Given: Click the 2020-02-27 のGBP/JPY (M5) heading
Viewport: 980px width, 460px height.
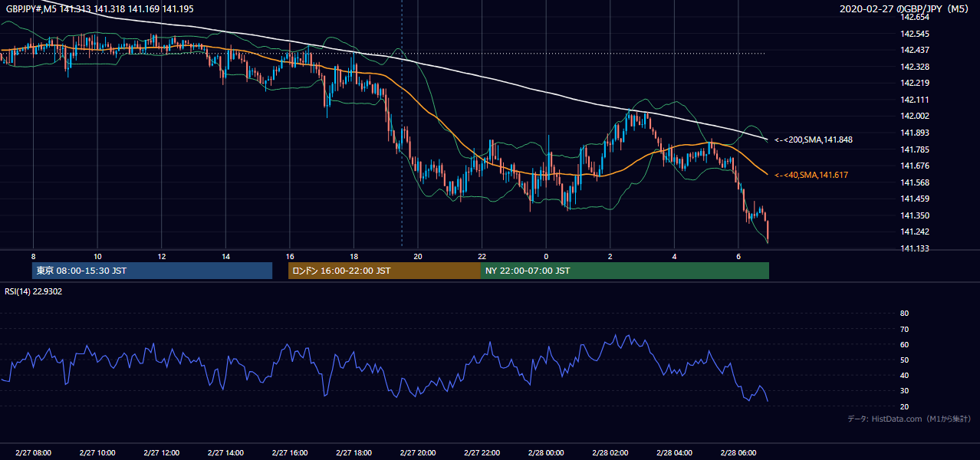Looking at the screenshot, I should [x=905, y=9].
